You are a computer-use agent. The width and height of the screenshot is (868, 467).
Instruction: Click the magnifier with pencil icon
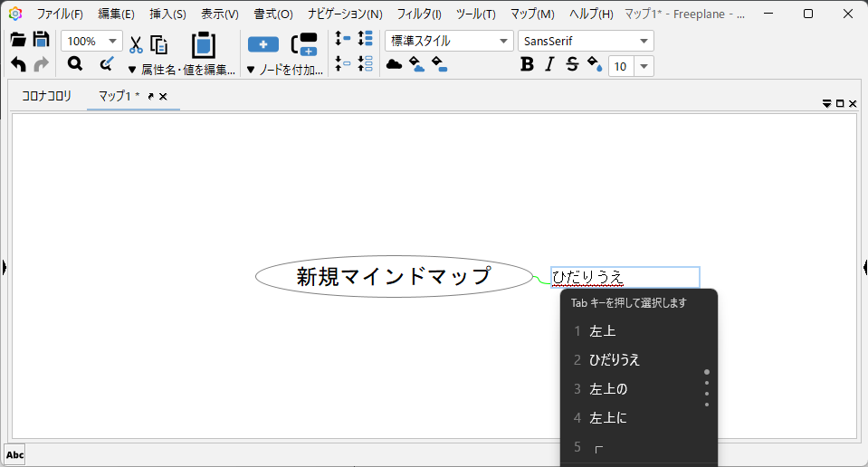tap(106, 64)
